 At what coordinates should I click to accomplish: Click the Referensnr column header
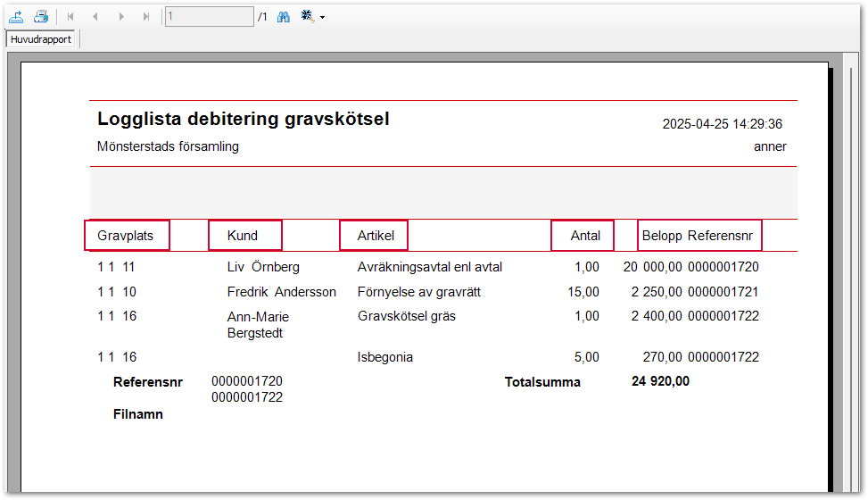720,236
